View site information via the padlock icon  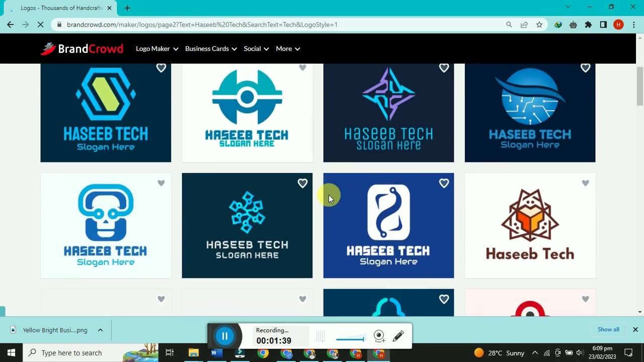tap(59, 25)
